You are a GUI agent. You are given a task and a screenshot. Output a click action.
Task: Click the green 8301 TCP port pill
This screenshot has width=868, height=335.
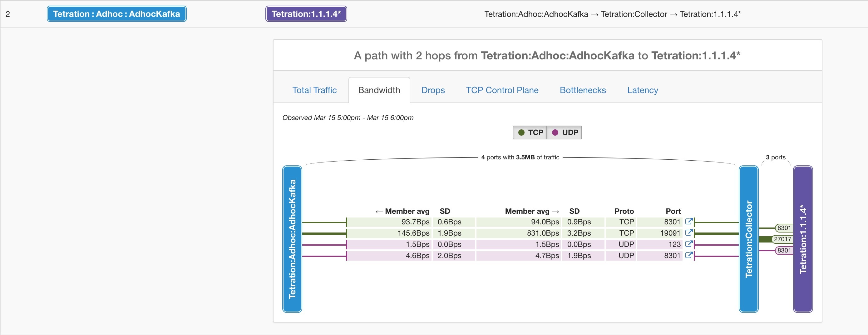click(x=784, y=228)
